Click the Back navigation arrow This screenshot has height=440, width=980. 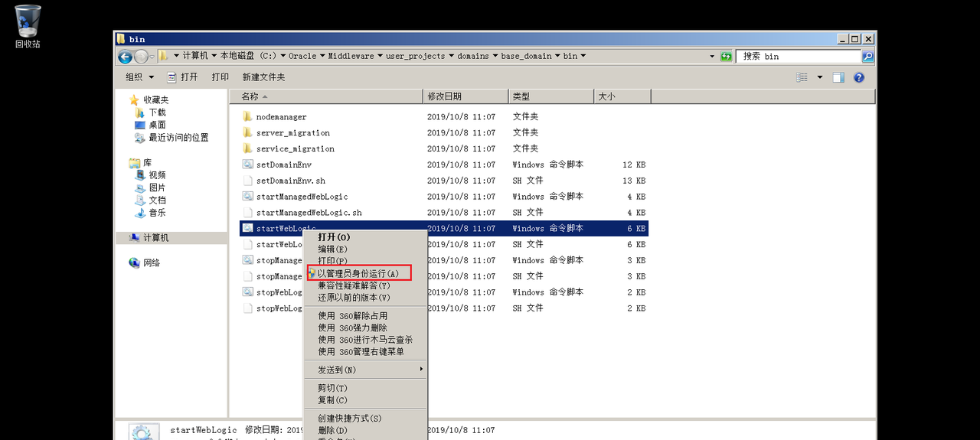(x=126, y=57)
